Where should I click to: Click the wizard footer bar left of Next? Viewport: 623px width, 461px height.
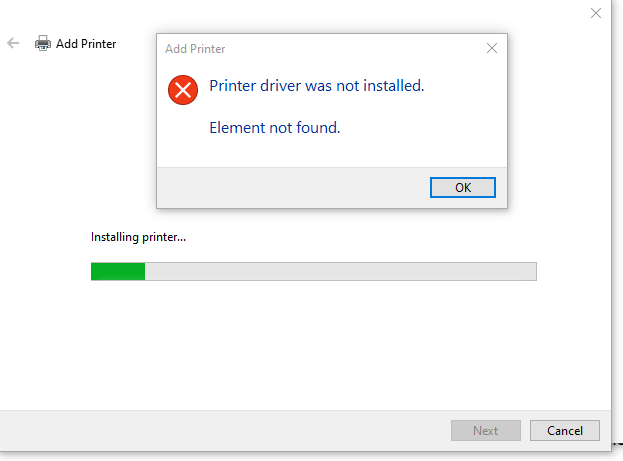[x=220, y=431]
